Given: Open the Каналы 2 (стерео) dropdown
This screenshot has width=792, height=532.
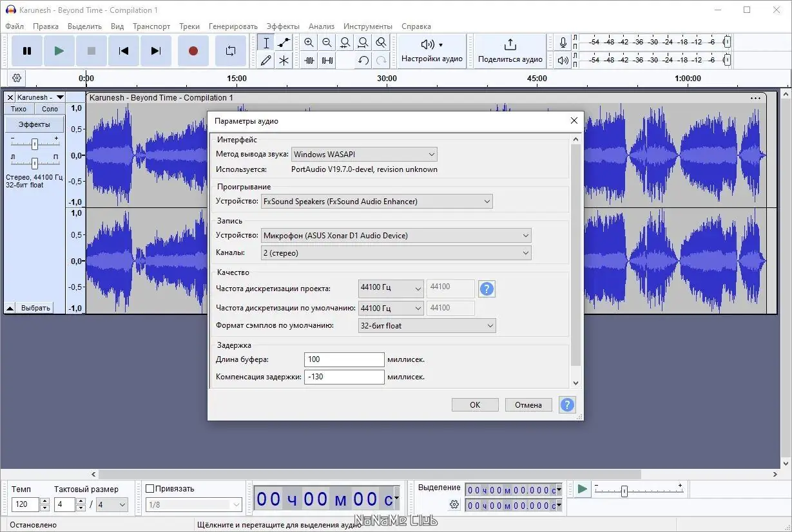Looking at the screenshot, I should tap(396, 253).
